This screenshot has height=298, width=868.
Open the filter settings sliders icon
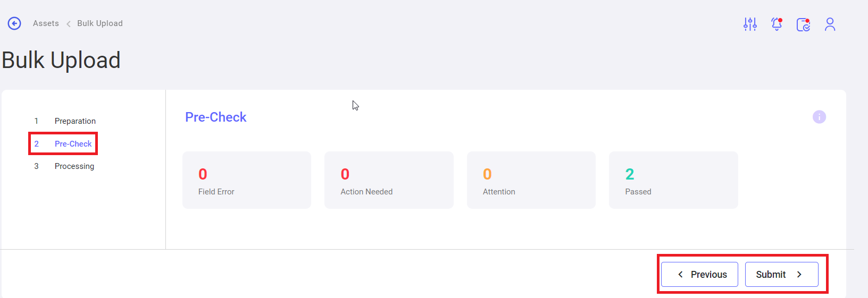[750, 24]
